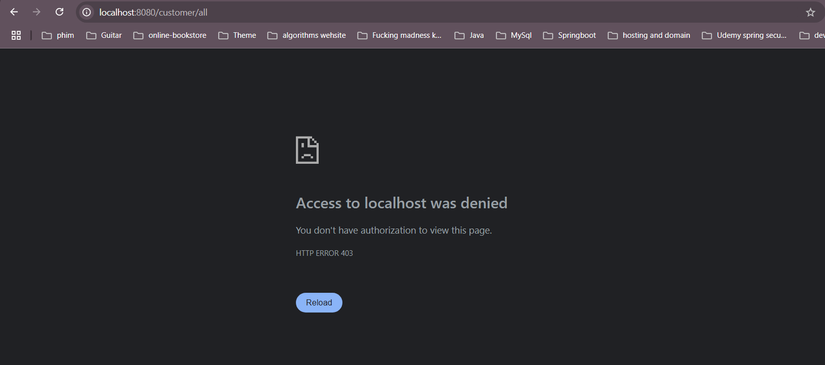The image size is (825, 365).
Task: Click the blue Reload button
Action: [x=319, y=302]
